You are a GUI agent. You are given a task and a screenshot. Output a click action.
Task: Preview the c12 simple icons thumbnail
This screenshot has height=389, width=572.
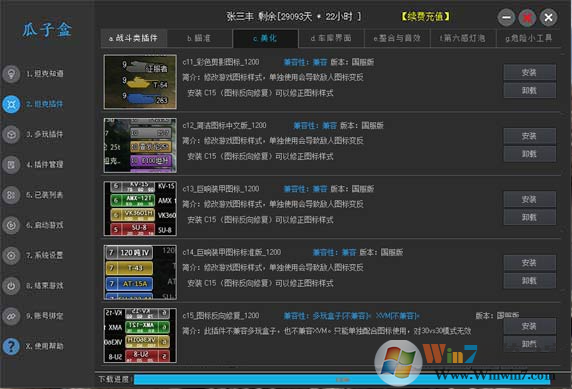[140, 145]
